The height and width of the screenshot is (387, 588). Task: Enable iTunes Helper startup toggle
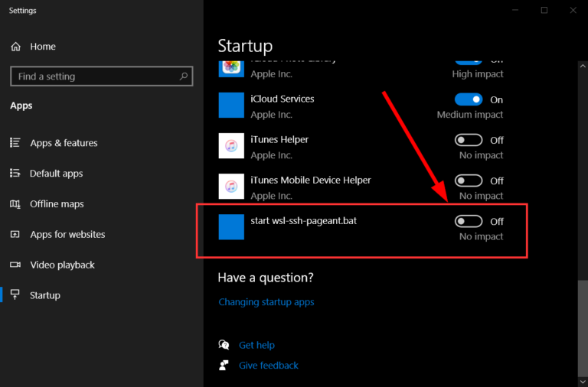pos(469,140)
